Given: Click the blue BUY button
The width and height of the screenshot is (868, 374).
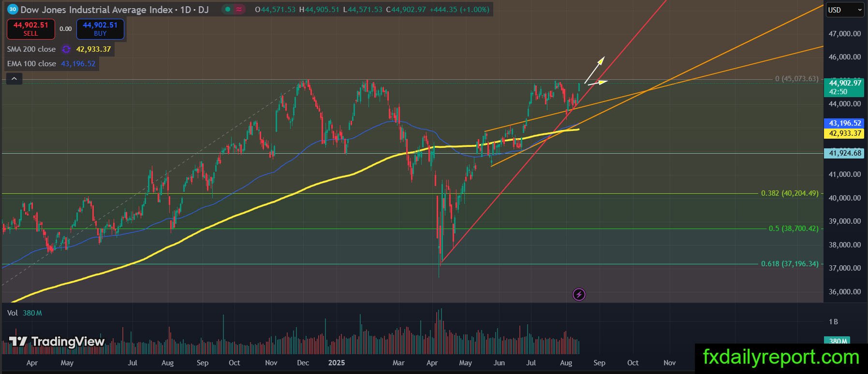Looking at the screenshot, I should 100,29.
